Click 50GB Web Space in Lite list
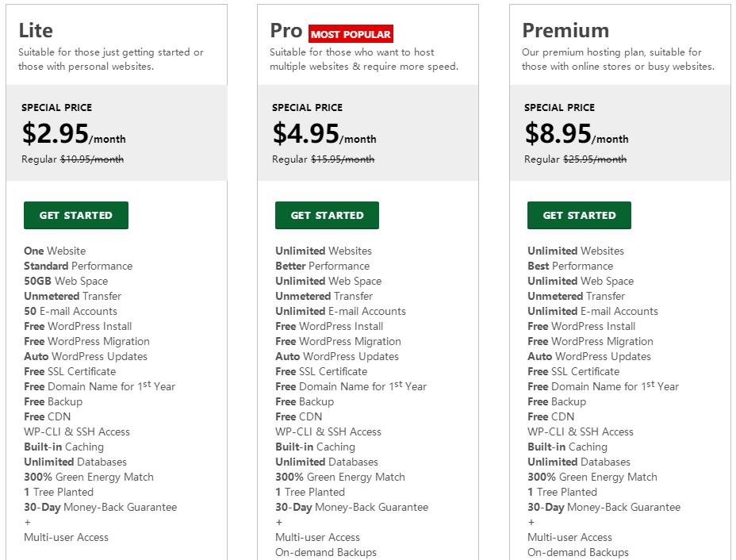Viewport: 736px width, 560px height. pyautogui.click(x=66, y=281)
